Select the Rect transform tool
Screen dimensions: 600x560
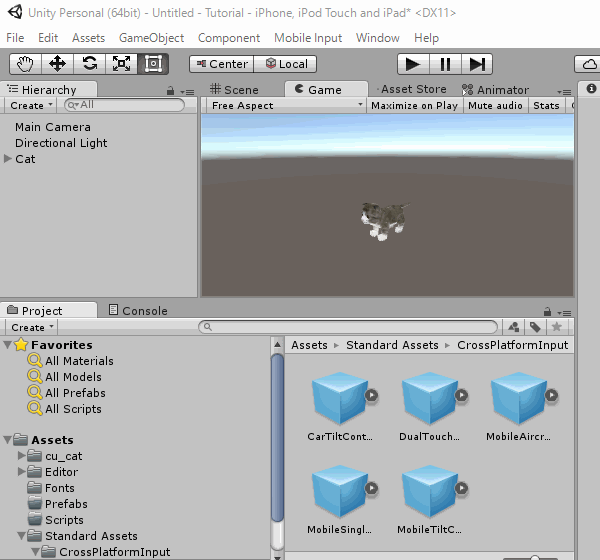pos(153,64)
